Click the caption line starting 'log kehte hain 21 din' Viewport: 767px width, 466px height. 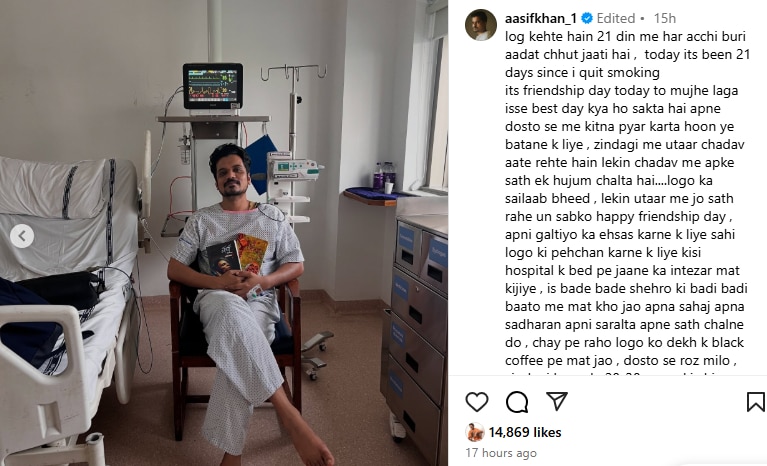tap(625, 37)
